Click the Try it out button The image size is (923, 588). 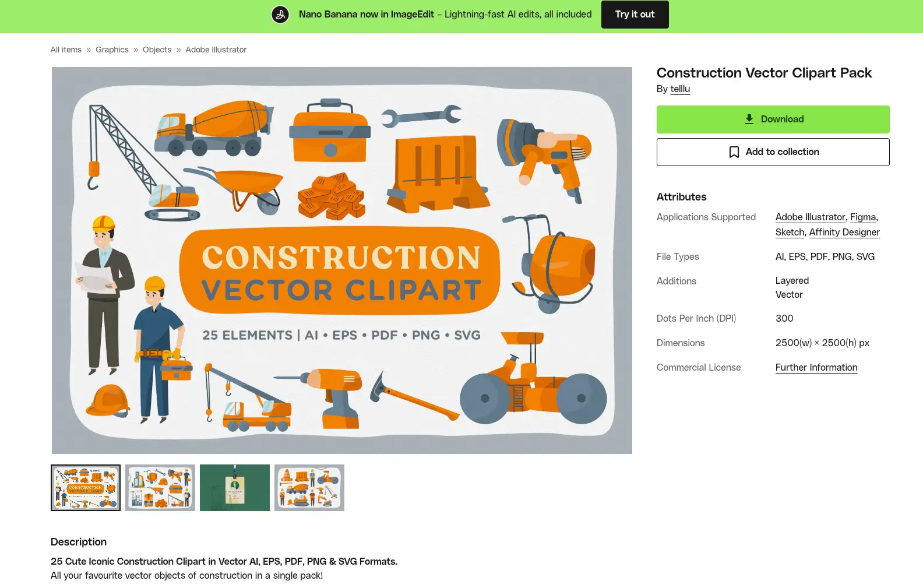(635, 15)
